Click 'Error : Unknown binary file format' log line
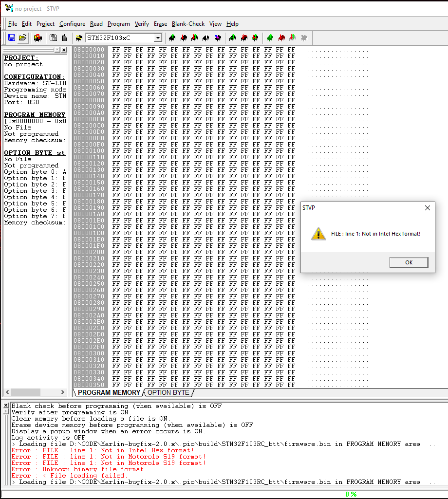This screenshot has height=499, width=448. pos(77,469)
